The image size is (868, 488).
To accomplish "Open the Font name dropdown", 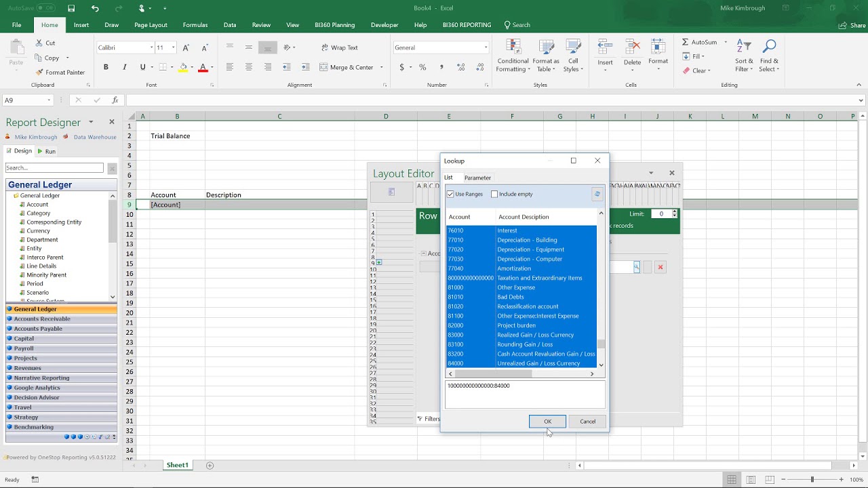I will 151,47.
